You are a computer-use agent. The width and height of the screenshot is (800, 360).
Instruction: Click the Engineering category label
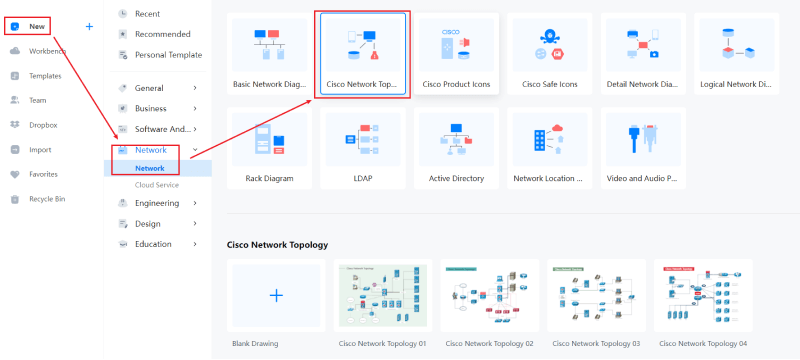[157, 203]
